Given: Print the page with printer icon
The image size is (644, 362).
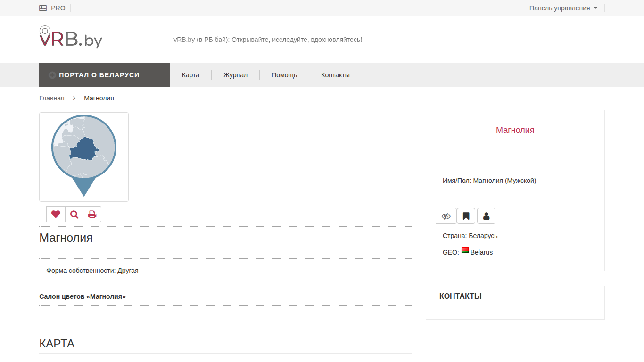Looking at the screenshot, I should coord(92,214).
